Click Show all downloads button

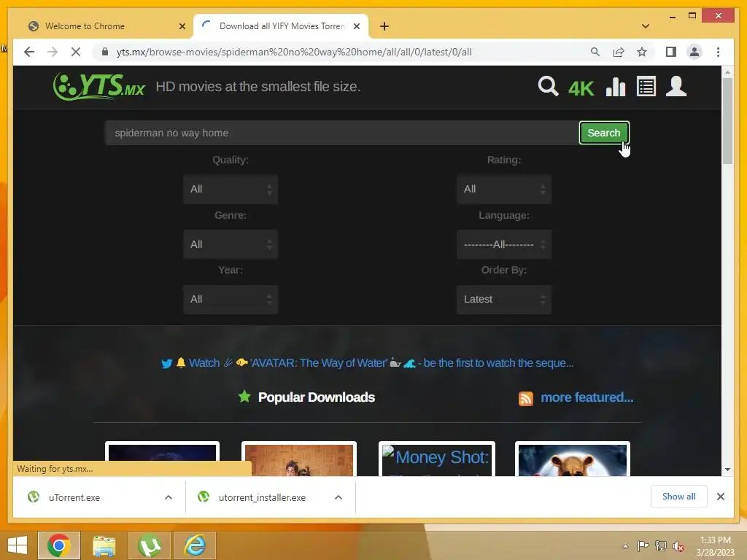[x=678, y=497]
